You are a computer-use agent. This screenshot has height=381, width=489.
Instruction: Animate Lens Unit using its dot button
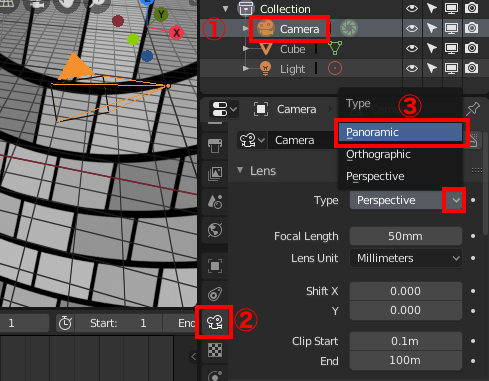click(x=473, y=258)
